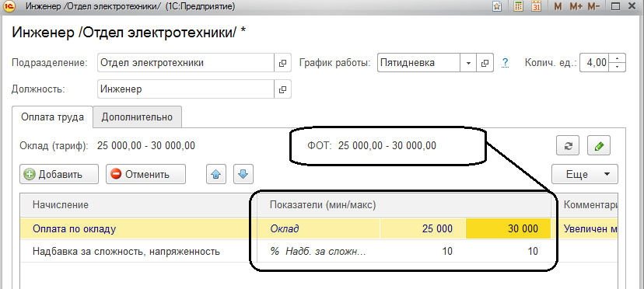Click the M+ memory add button
Screen dimensions: 644x289
click(576, 6)
